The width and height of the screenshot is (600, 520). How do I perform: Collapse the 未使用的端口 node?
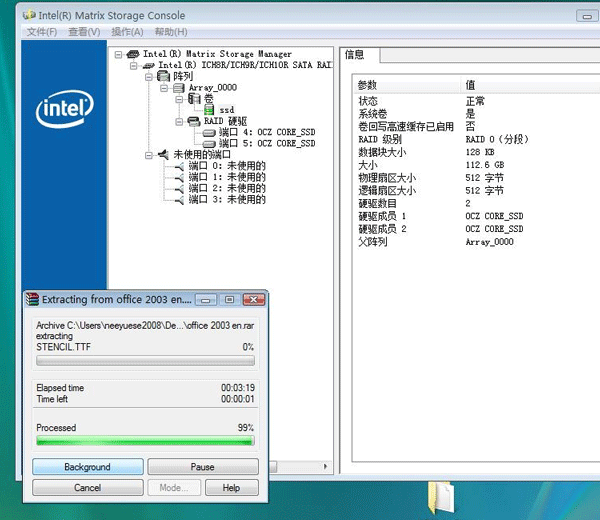[149, 155]
